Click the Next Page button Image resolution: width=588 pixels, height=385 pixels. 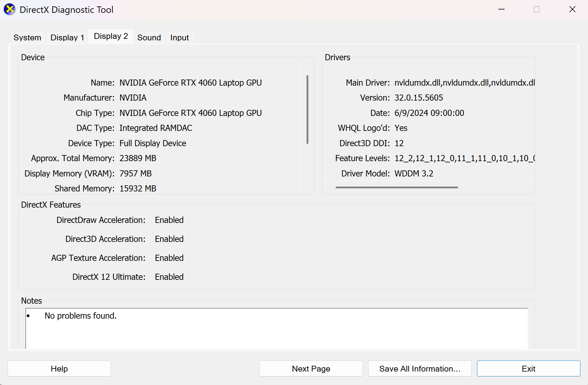(311, 368)
